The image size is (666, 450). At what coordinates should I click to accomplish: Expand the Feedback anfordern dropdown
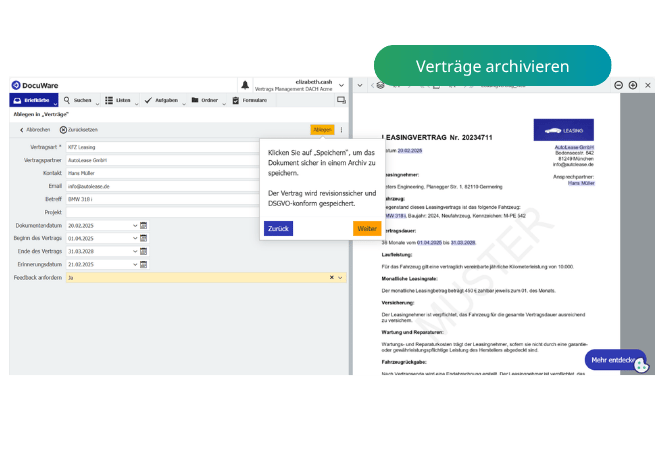[340, 277]
